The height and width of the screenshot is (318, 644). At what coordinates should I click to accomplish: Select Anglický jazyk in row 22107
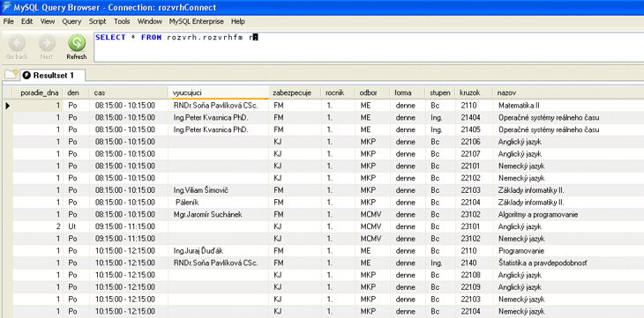568,154
